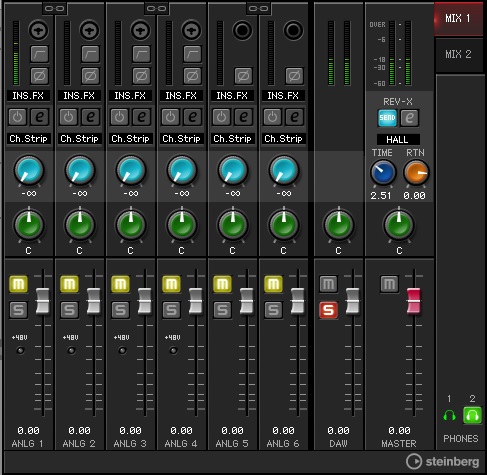Unmute the ANLG 2 channel
The width and height of the screenshot is (487, 475).
pos(69,284)
